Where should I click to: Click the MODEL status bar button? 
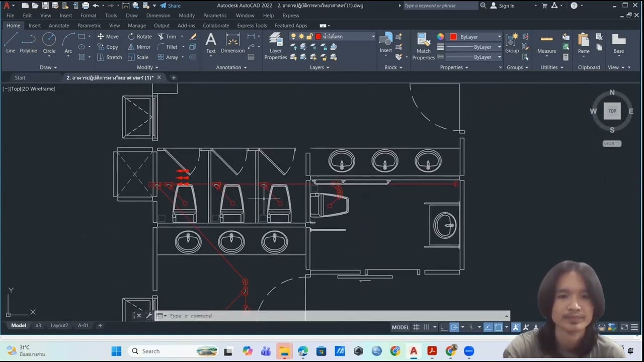(x=400, y=327)
